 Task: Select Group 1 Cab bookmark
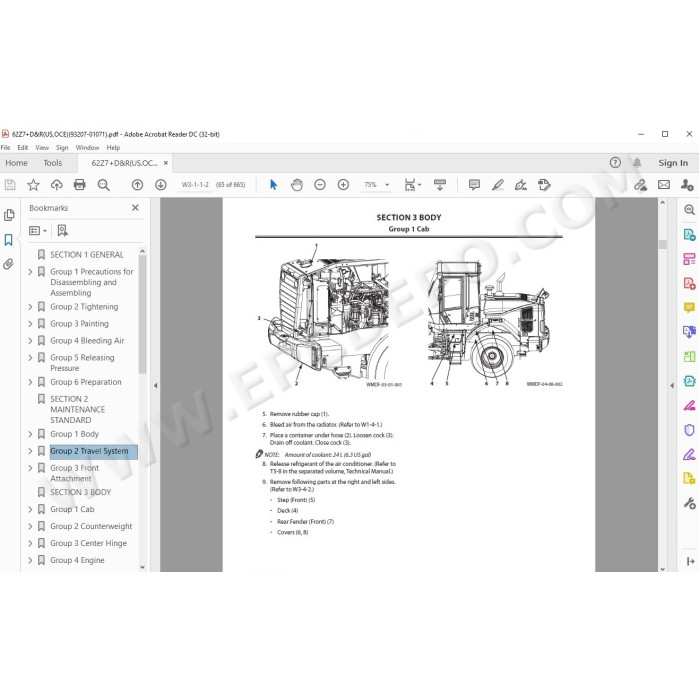[x=72, y=509]
